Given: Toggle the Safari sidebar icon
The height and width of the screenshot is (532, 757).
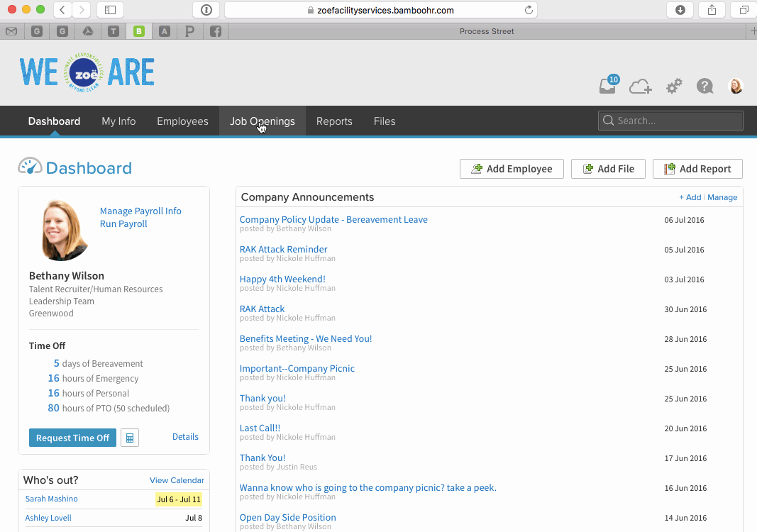Looking at the screenshot, I should pos(110,10).
